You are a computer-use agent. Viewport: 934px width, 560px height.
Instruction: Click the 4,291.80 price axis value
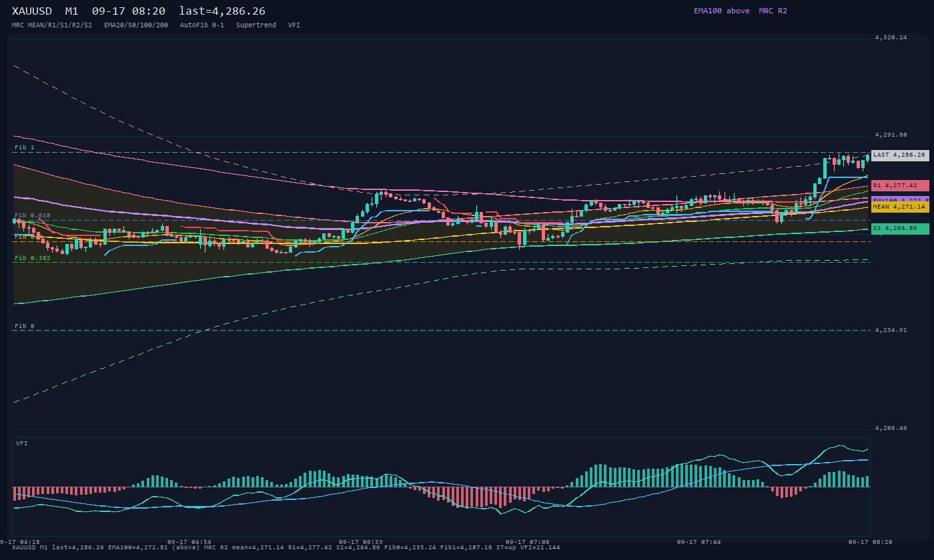click(x=891, y=135)
